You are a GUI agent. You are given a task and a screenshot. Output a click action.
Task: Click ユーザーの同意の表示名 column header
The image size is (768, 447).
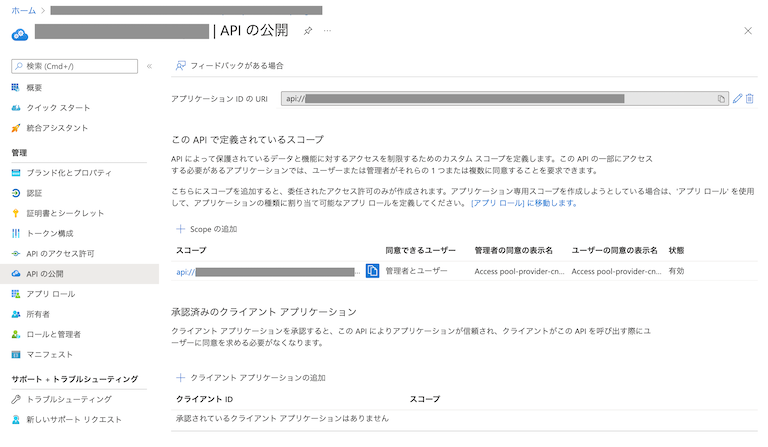pos(614,250)
